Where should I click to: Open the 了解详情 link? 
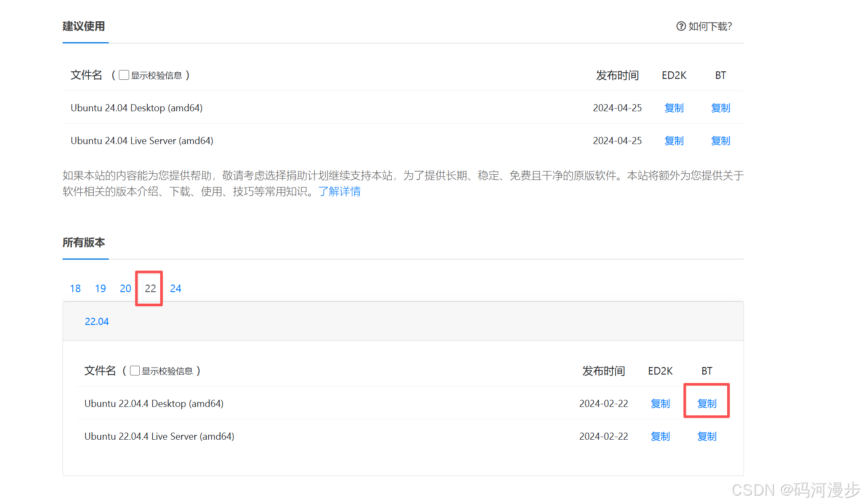(339, 191)
